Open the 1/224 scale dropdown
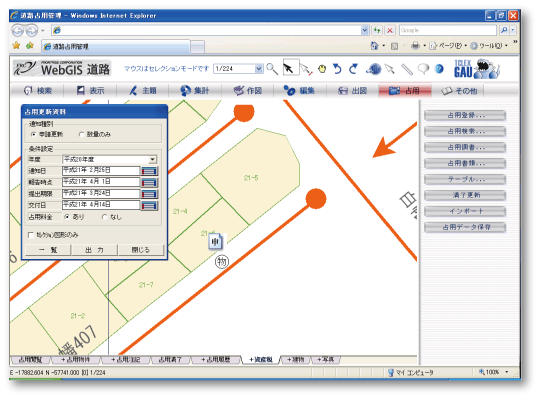The height and width of the screenshot is (399, 540). pyautogui.click(x=259, y=69)
